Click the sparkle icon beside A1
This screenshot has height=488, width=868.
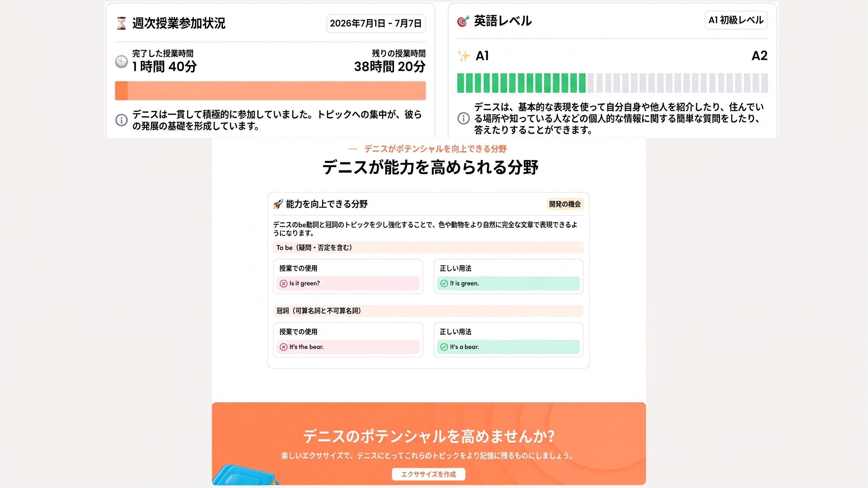[464, 56]
